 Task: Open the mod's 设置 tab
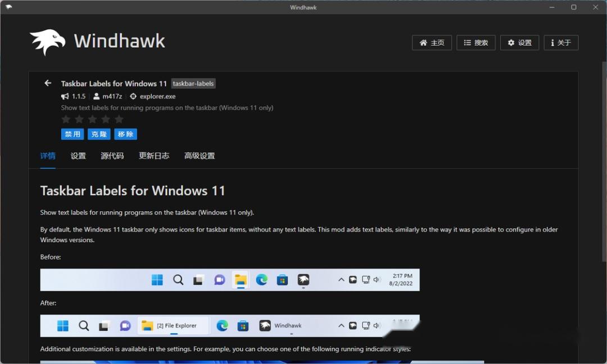[x=78, y=156]
